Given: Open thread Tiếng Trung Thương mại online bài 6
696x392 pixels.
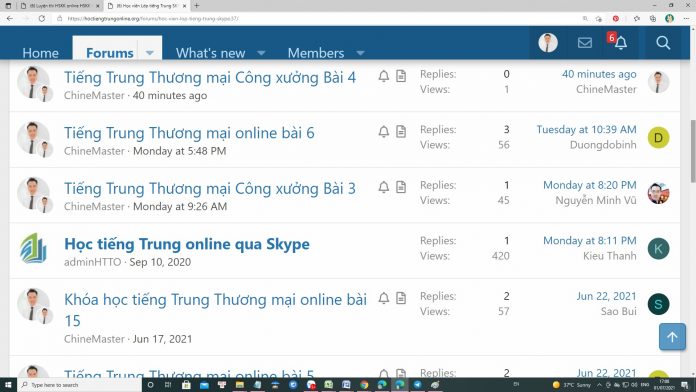Looking at the screenshot, I should coord(189,133).
